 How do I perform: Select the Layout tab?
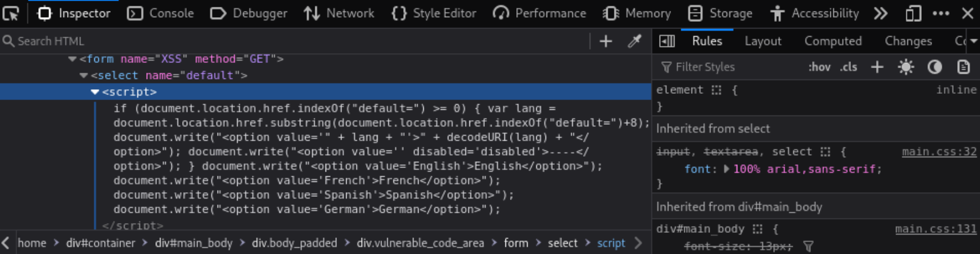(763, 41)
